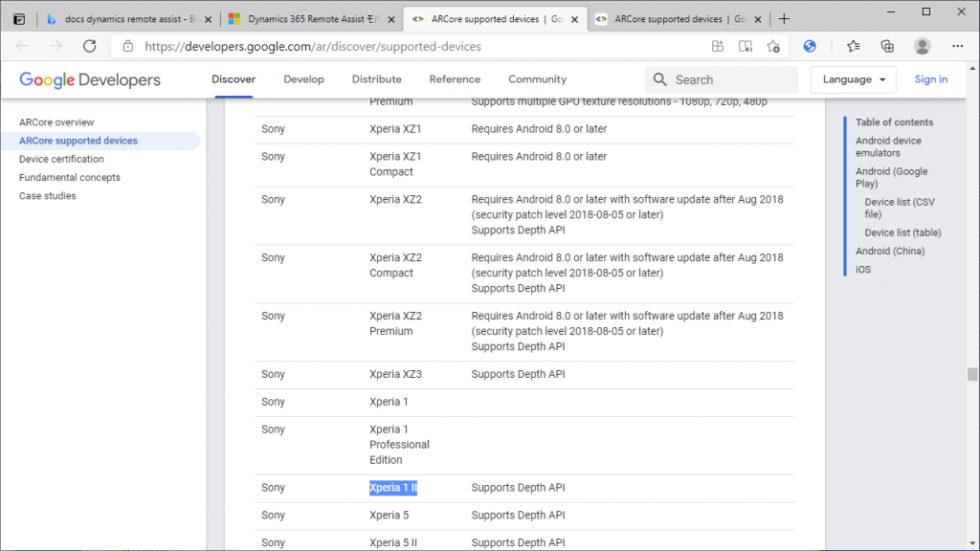Open the profile avatar icon
980x551 pixels.
[923, 46]
